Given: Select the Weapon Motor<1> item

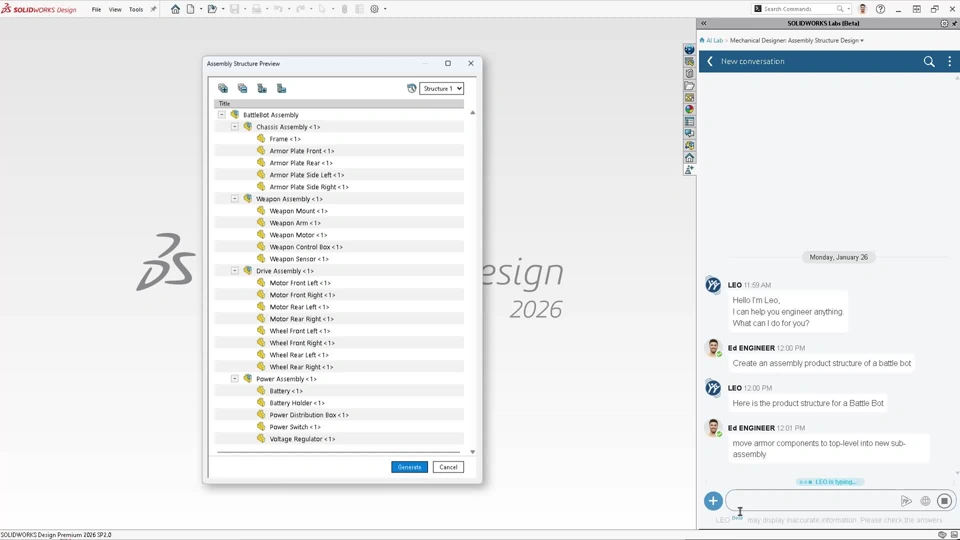Looking at the screenshot, I should pos(298,235).
